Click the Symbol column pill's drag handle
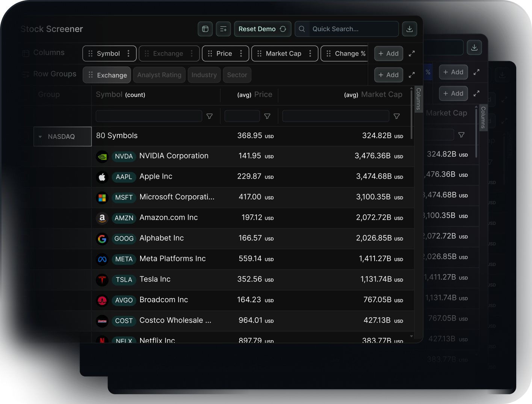The image size is (532, 404). pyautogui.click(x=90, y=54)
